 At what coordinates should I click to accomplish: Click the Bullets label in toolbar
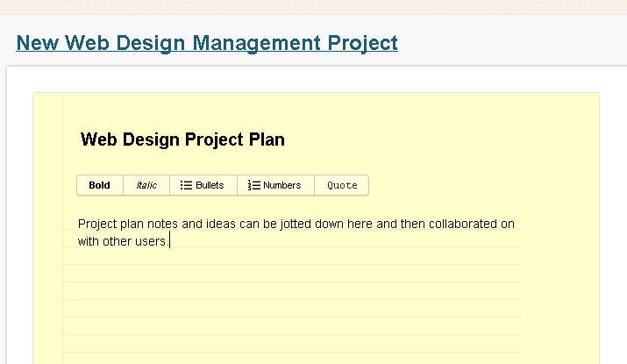click(x=210, y=185)
